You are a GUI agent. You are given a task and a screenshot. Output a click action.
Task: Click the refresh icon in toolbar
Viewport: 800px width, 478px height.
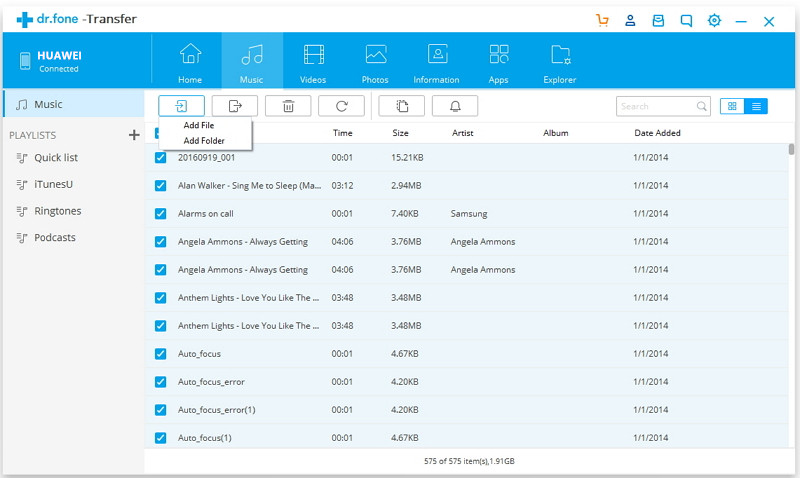[x=342, y=105]
